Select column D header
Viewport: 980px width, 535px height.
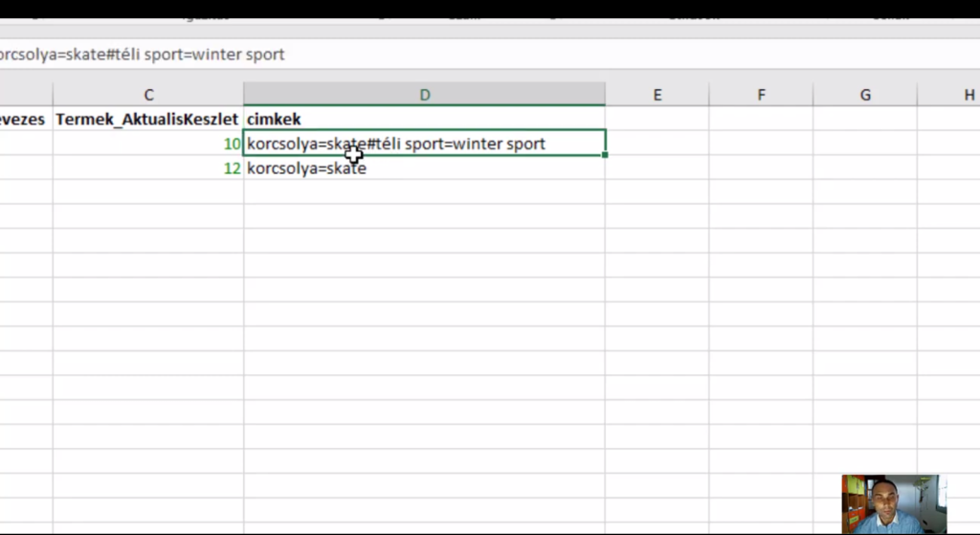pyautogui.click(x=424, y=94)
